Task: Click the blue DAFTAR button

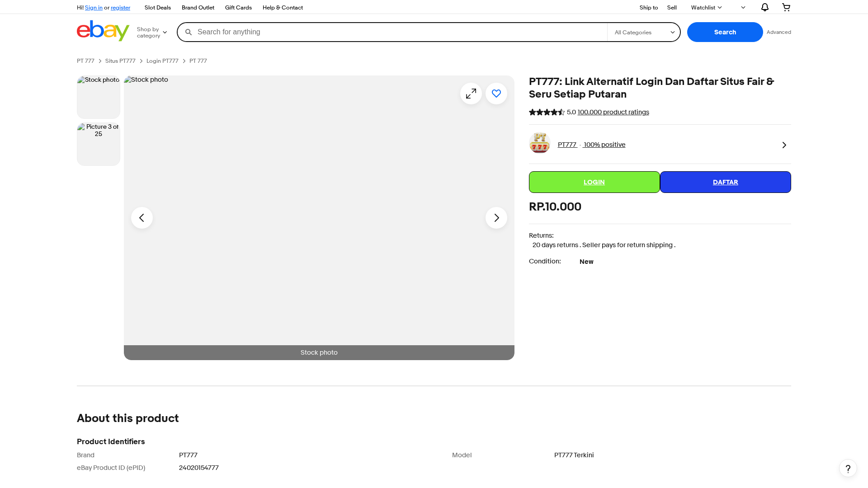Action: [726, 182]
